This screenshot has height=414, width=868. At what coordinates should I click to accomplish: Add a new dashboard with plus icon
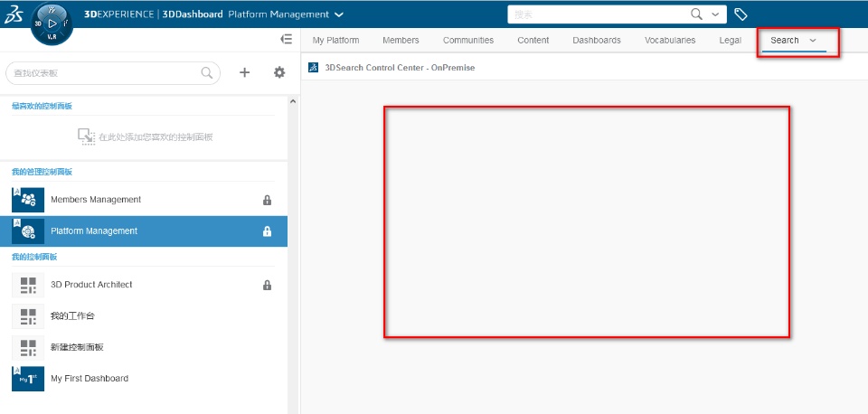pyautogui.click(x=244, y=72)
